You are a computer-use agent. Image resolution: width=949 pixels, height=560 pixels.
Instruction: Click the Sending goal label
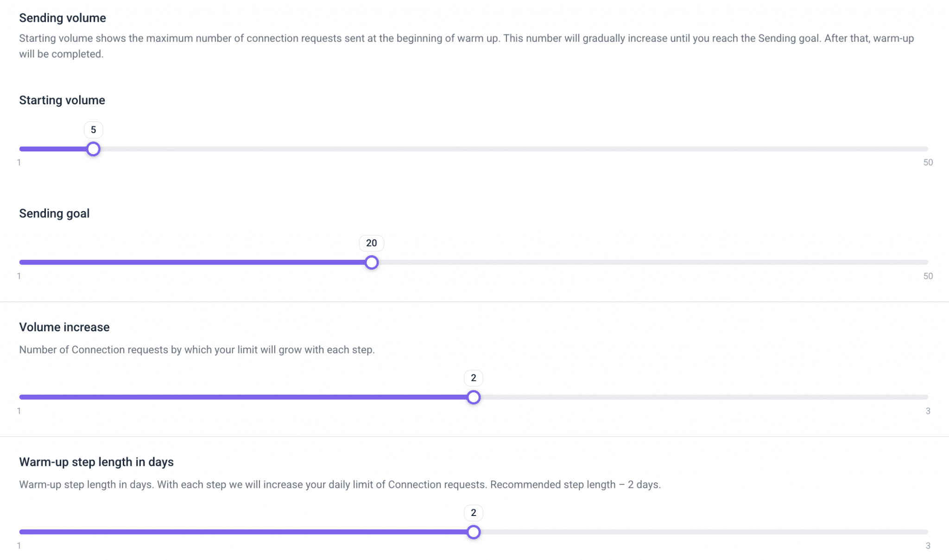54,213
